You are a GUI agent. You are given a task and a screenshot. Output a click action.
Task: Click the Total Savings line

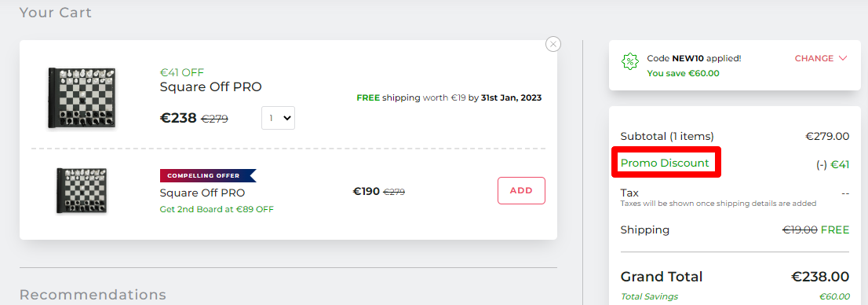735,296
